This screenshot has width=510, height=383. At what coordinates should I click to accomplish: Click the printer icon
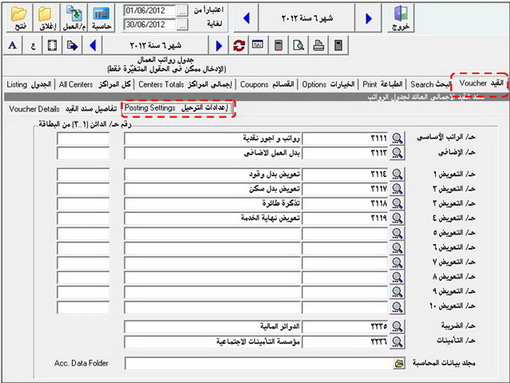coord(318,45)
